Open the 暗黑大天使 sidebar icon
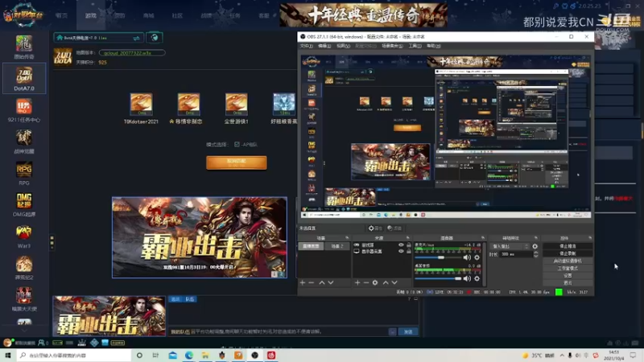644x362 pixels. pyautogui.click(x=24, y=299)
